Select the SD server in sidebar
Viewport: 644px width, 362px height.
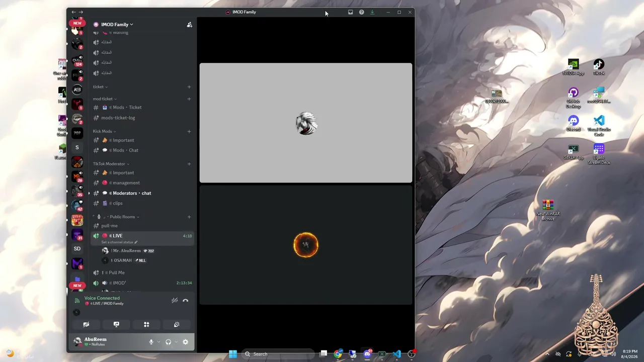(77, 248)
